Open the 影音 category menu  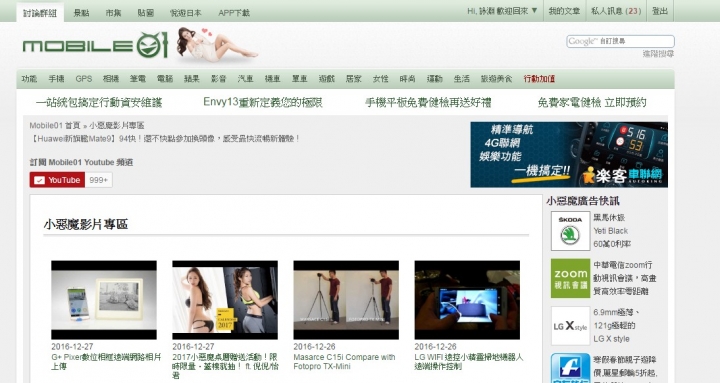click(x=219, y=79)
